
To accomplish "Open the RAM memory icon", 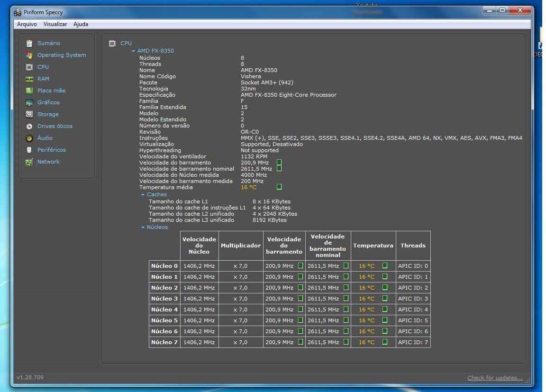I will (x=29, y=79).
